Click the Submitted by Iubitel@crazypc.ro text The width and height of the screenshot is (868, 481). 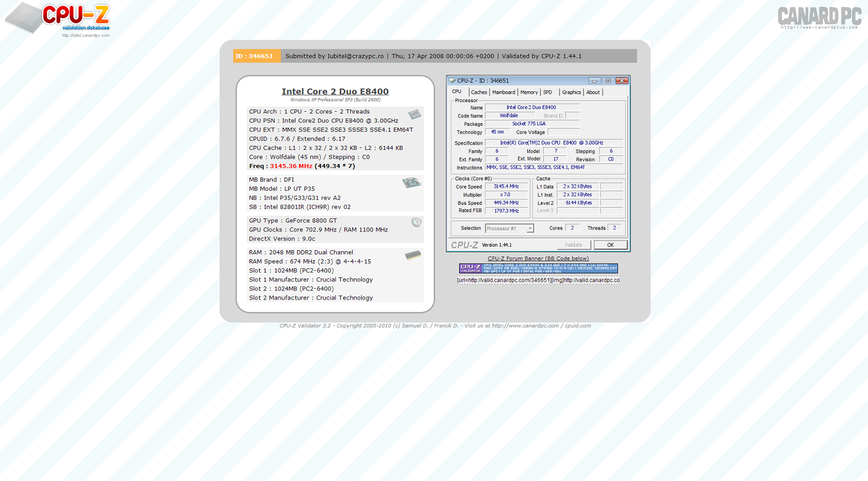[335, 56]
